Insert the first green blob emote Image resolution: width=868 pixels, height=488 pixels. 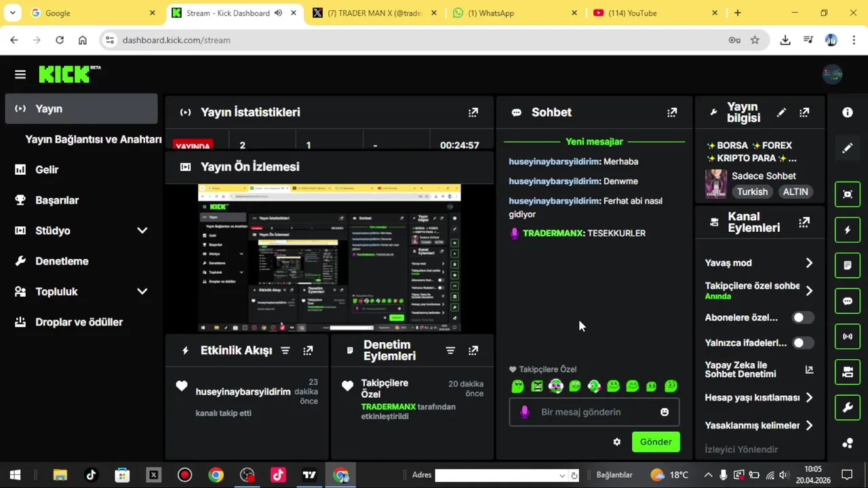coord(517,386)
